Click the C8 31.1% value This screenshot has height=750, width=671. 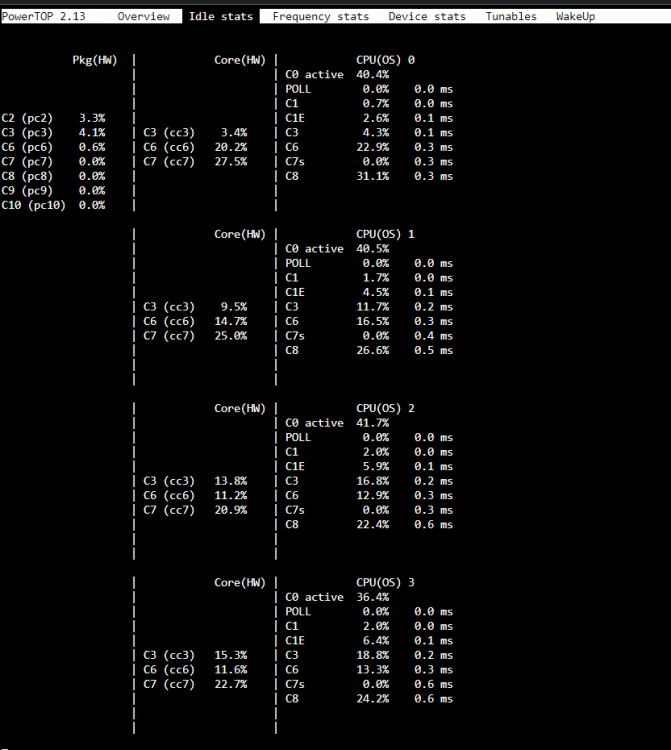click(373, 176)
